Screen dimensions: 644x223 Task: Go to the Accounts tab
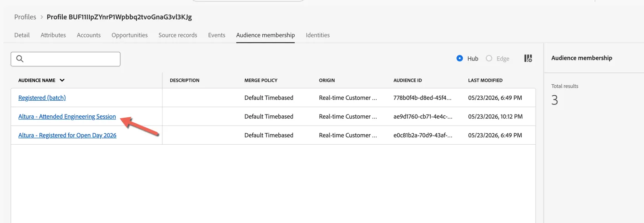(89, 35)
